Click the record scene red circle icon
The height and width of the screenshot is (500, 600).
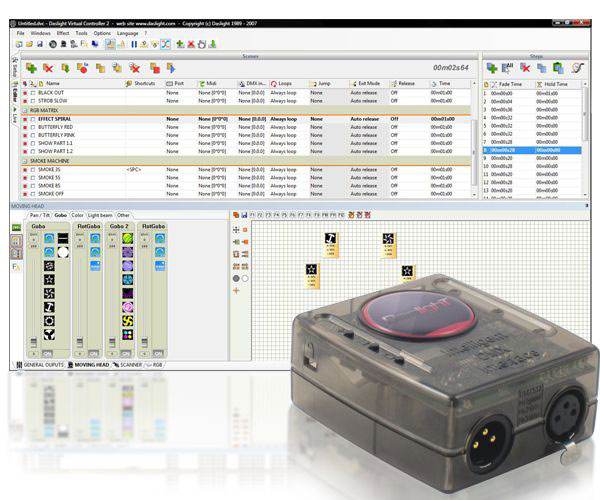[82, 68]
